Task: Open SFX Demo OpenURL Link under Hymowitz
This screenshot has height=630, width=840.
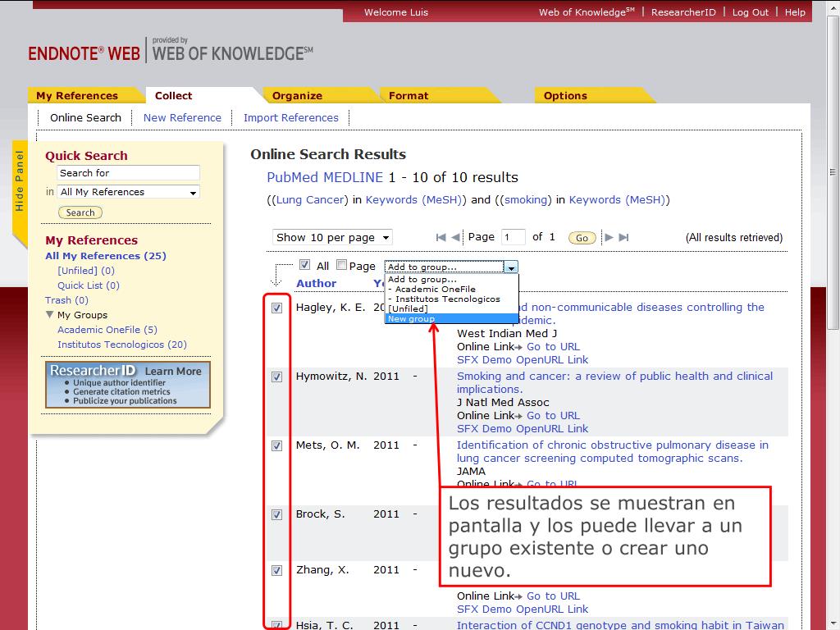Action: tap(523, 428)
